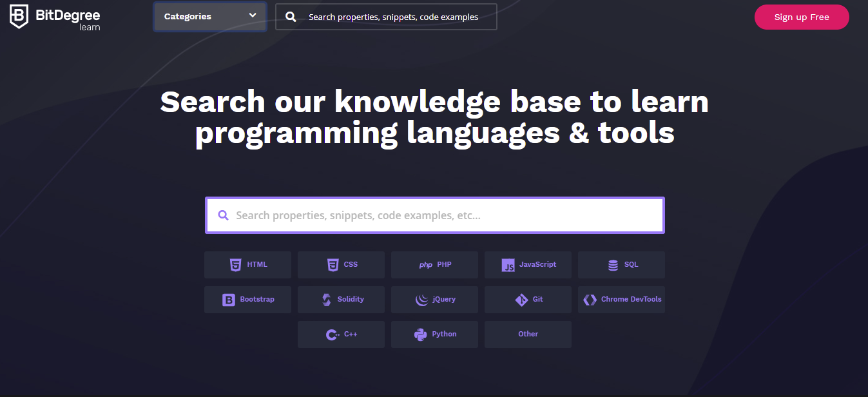This screenshot has width=868, height=397.
Task: Open the Solidity category
Action: [x=341, y=300]
